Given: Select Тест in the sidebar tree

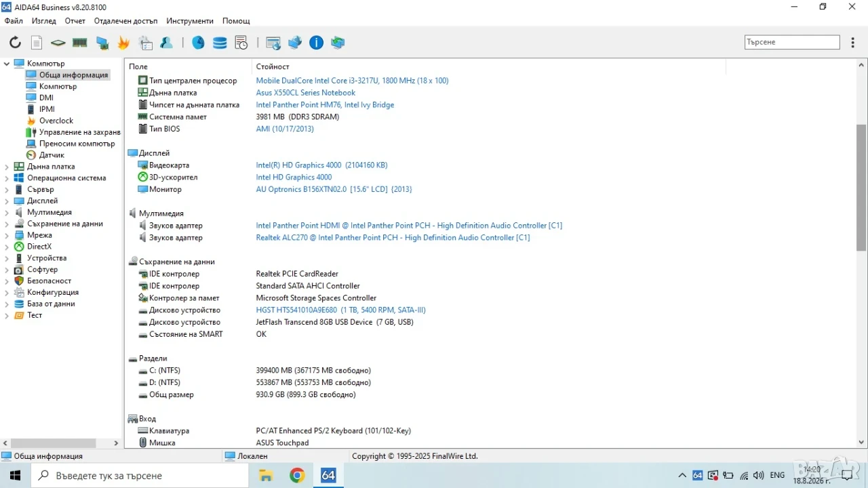Looking at the screenshot, I should [34, 315].
